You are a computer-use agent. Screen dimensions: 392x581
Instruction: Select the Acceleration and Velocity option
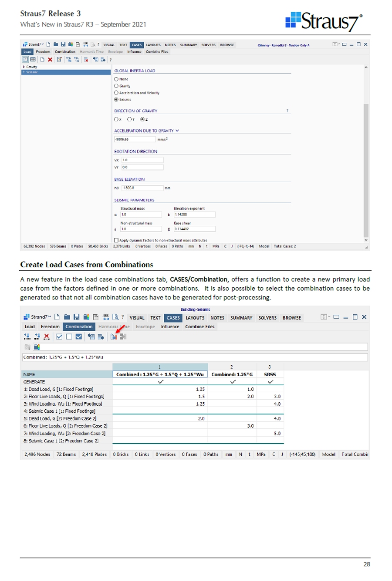[116, 93]
